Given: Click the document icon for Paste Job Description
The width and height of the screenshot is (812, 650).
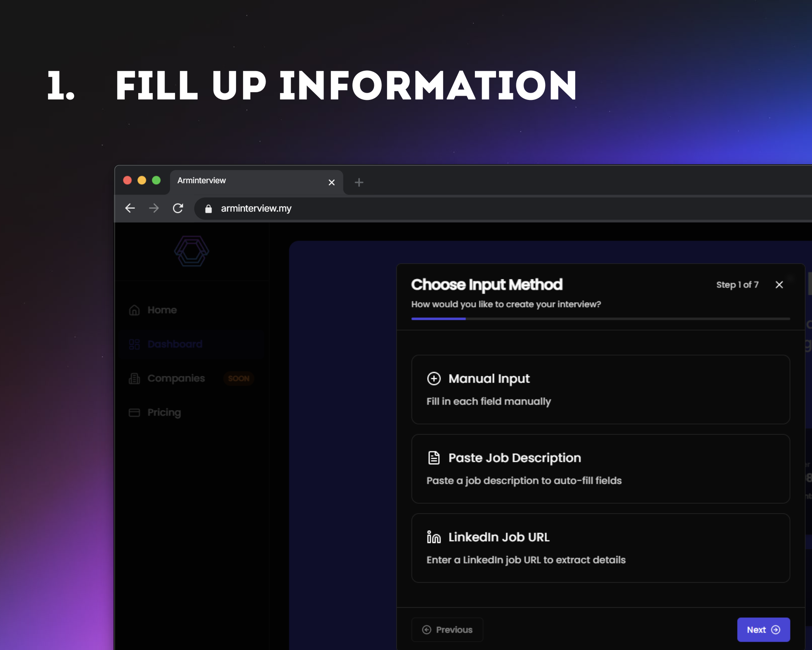Looking at the screenshot, I should pyautogui.click(x=434, y=457).
